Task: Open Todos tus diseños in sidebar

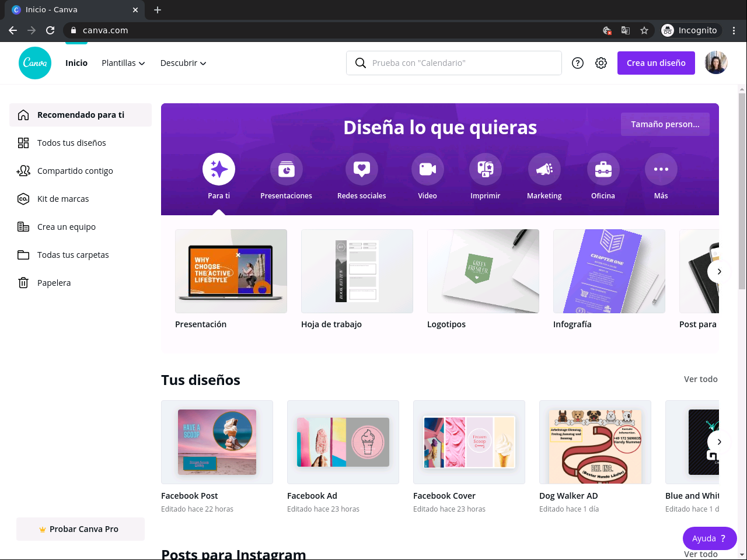Action: [x=81, y=143]
